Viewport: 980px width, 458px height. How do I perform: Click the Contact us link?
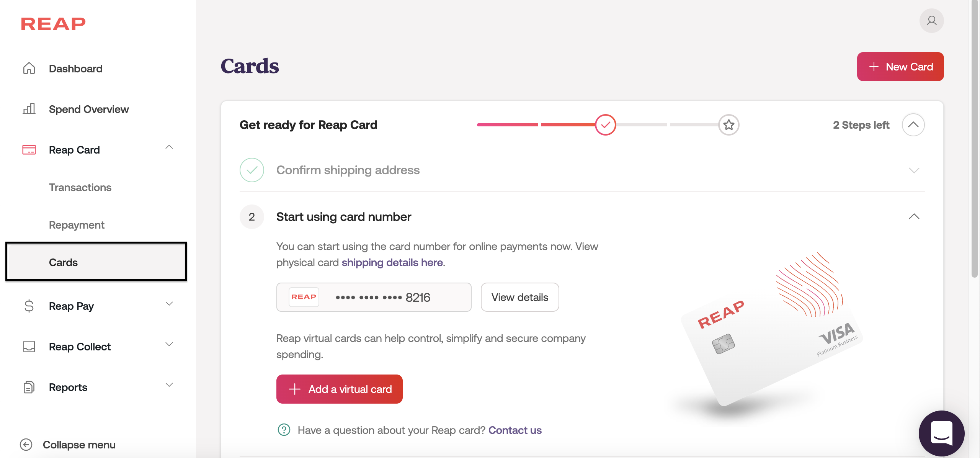click(515, 430)
